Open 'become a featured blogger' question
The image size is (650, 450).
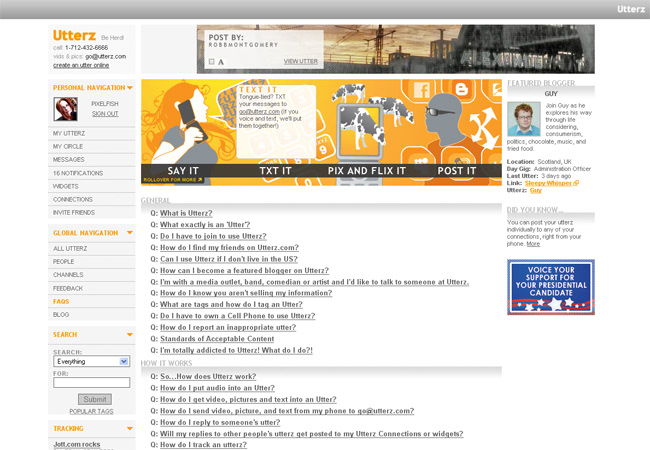pos(244,271)
